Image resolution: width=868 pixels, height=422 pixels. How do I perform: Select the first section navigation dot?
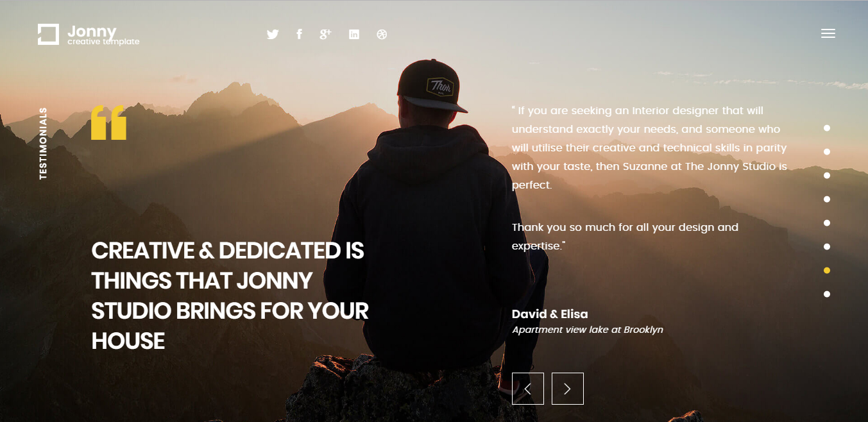point(827,128)
